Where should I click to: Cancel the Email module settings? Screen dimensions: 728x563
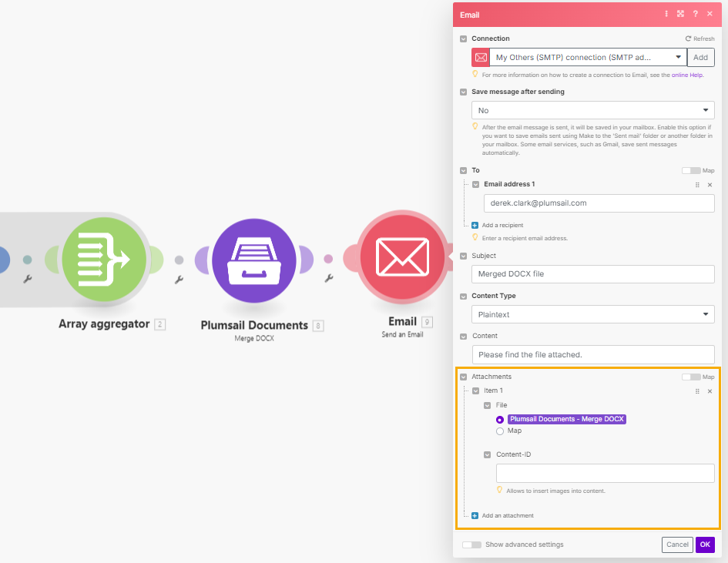(677, 545)
